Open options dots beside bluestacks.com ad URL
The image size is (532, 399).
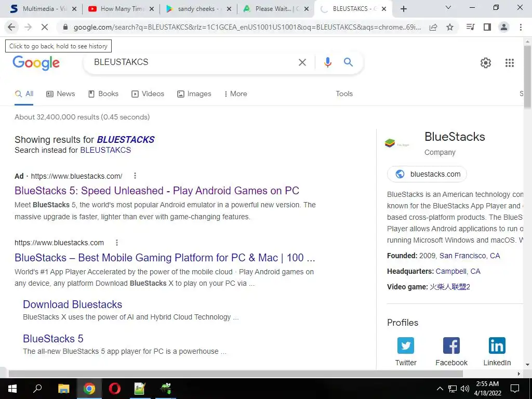click(135, 176)
